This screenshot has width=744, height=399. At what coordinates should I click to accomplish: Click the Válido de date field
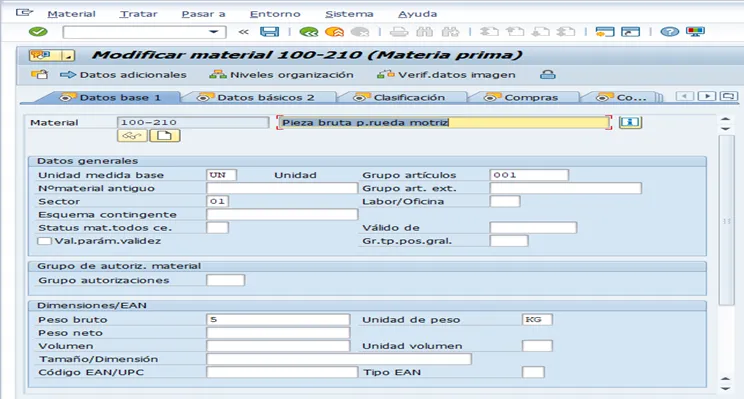(x=533, y=228)
